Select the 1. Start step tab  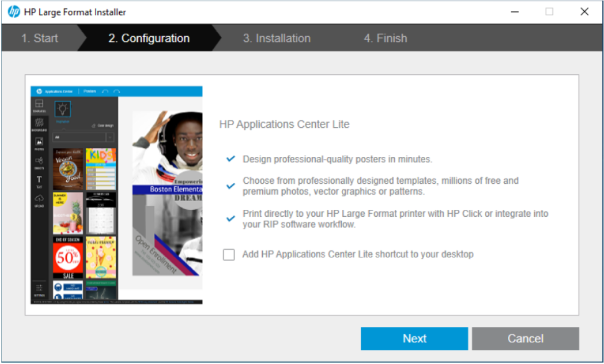(40, 38)
